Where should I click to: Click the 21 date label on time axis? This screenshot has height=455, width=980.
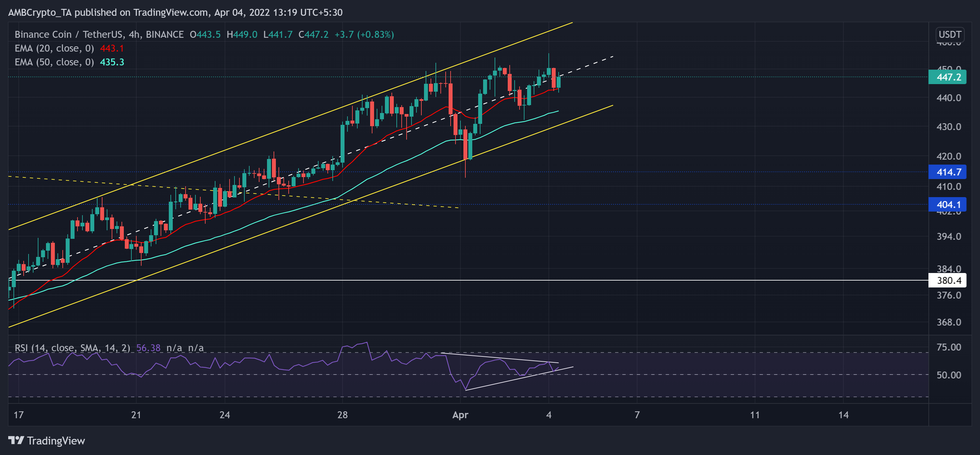pyautogui.click(x=136, y=415)
